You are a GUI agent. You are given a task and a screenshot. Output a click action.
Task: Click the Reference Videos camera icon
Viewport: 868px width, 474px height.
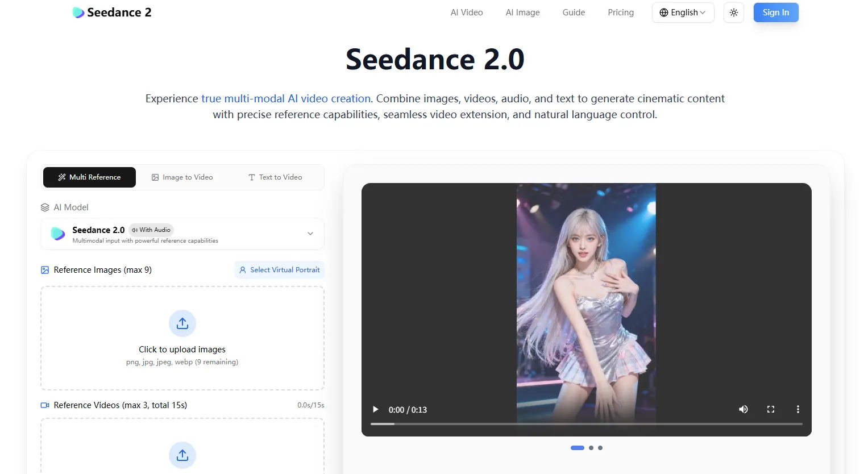[x=45, y=405]
